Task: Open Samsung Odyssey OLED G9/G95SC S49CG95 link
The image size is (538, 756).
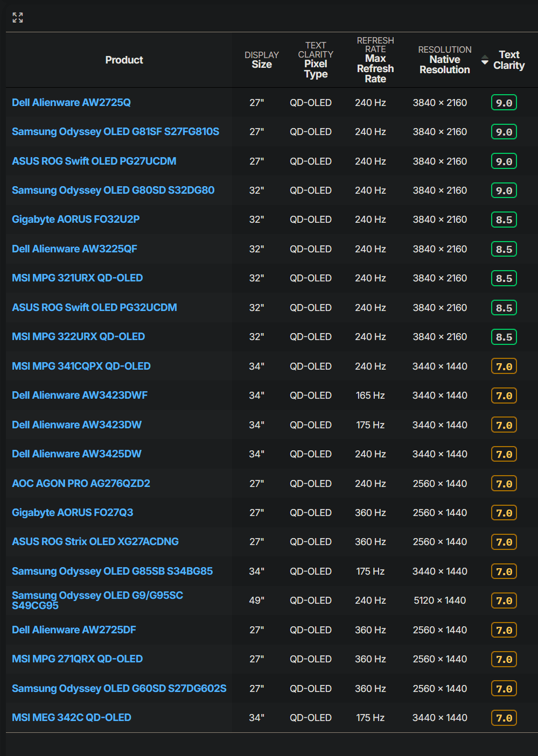Action: point(97,600)
